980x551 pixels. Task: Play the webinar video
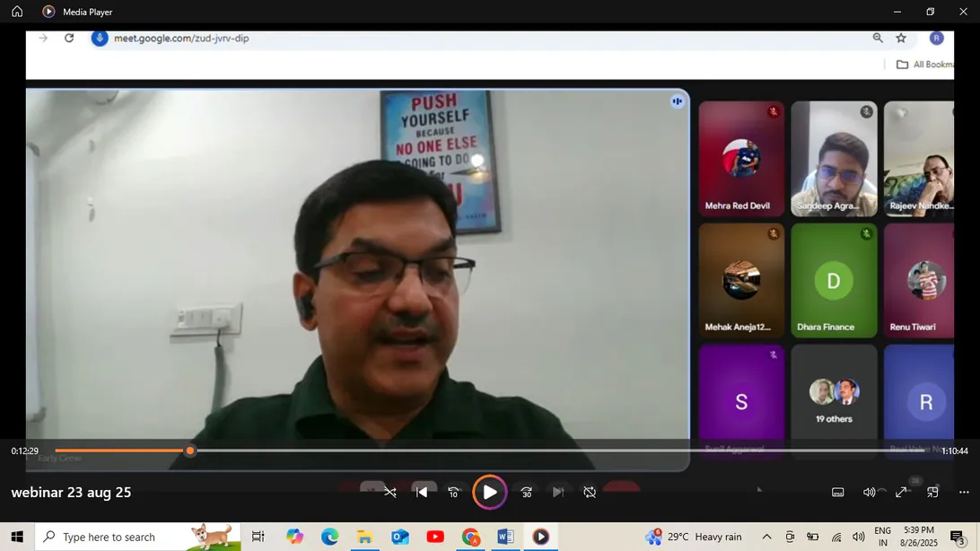tap(489, 493)
